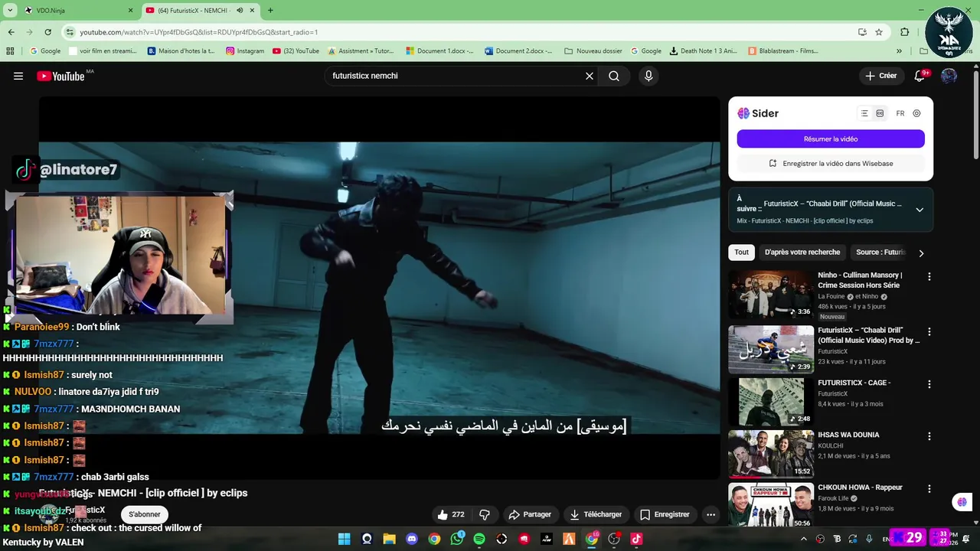
Task: Switch Sider to list summary view
Action: pyautogui.click(x=864, y=113)
